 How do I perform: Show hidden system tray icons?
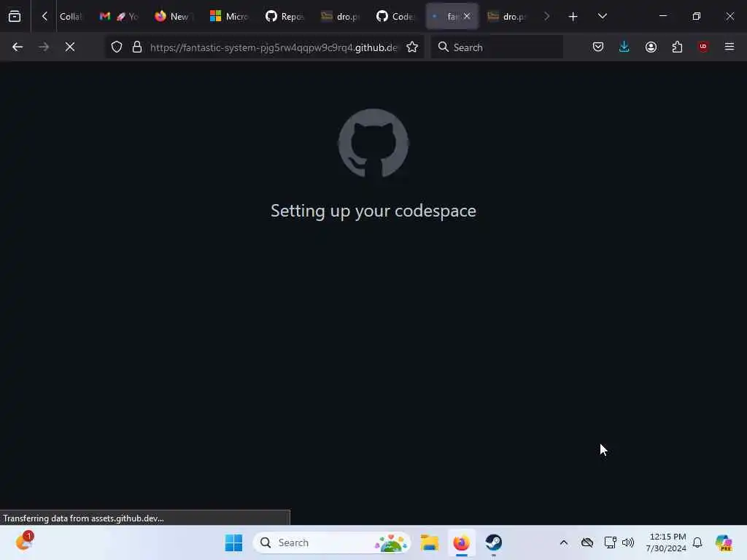tap(564, 542)
